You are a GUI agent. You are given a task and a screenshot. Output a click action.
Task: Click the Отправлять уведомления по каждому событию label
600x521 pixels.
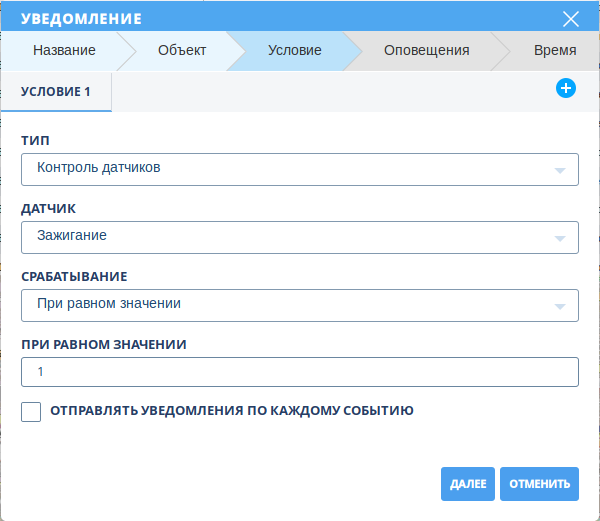click(232, 411)
